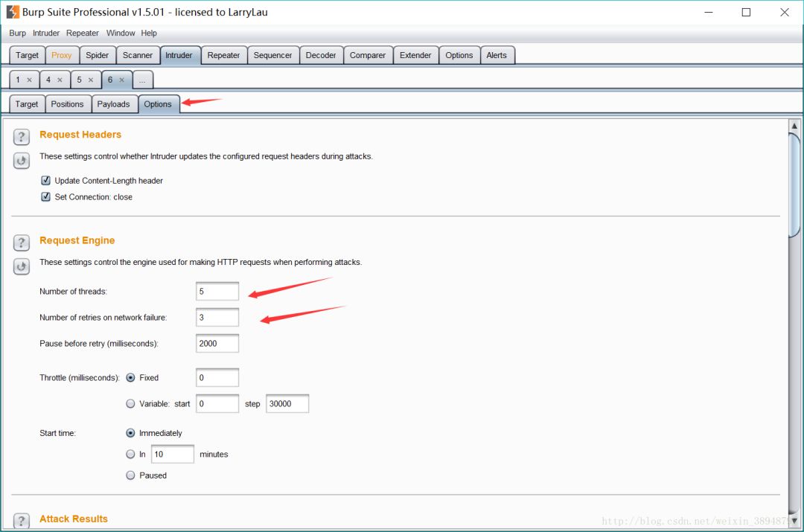Click the scrollbar down arrow
Screen dimensions: 804x532
point(794,521)
